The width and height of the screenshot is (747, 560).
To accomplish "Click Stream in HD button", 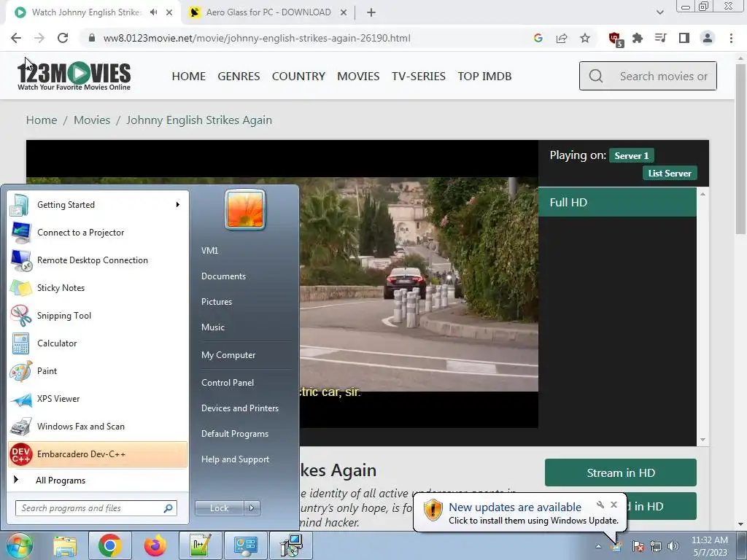I will click(621, 472).
